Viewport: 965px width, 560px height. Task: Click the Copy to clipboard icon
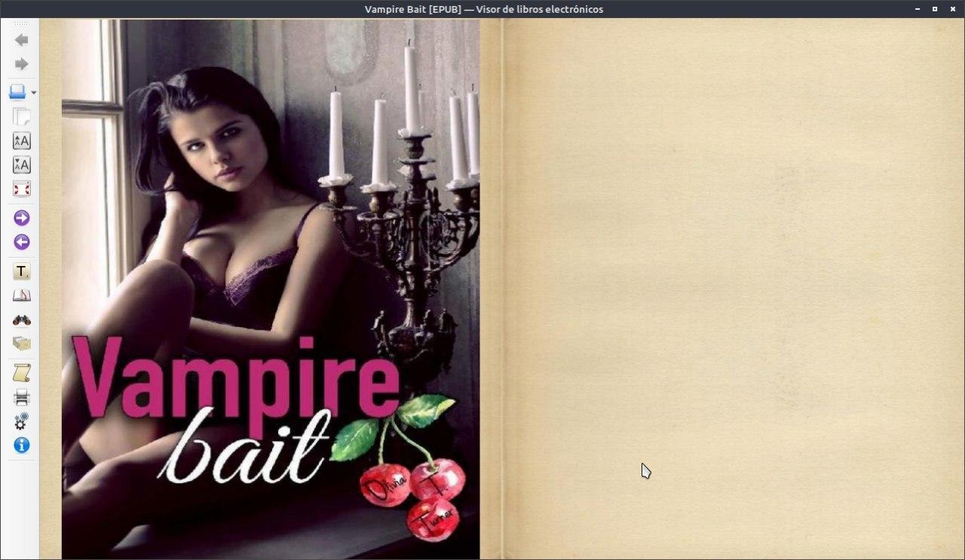pos(21,117)
